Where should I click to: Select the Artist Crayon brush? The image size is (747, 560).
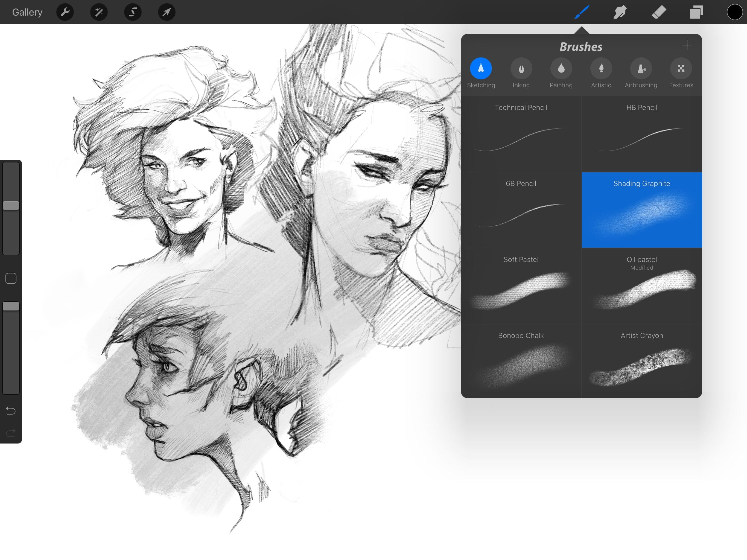(641, 359)
